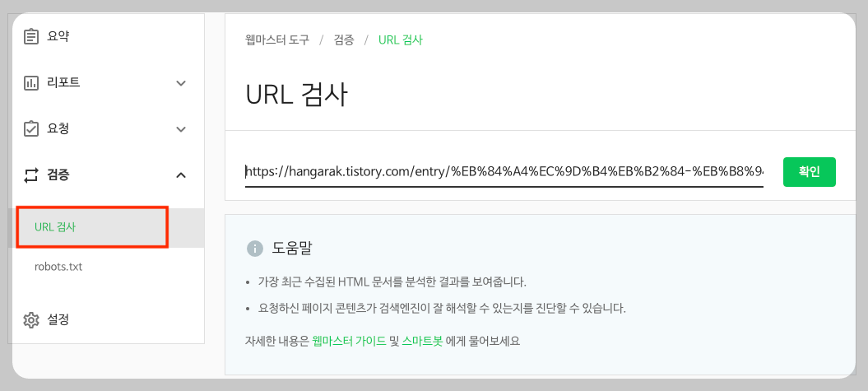Click the URL 검사 breadcrumb
Viewport: 868px width, 391px height.
pos(401,40)
